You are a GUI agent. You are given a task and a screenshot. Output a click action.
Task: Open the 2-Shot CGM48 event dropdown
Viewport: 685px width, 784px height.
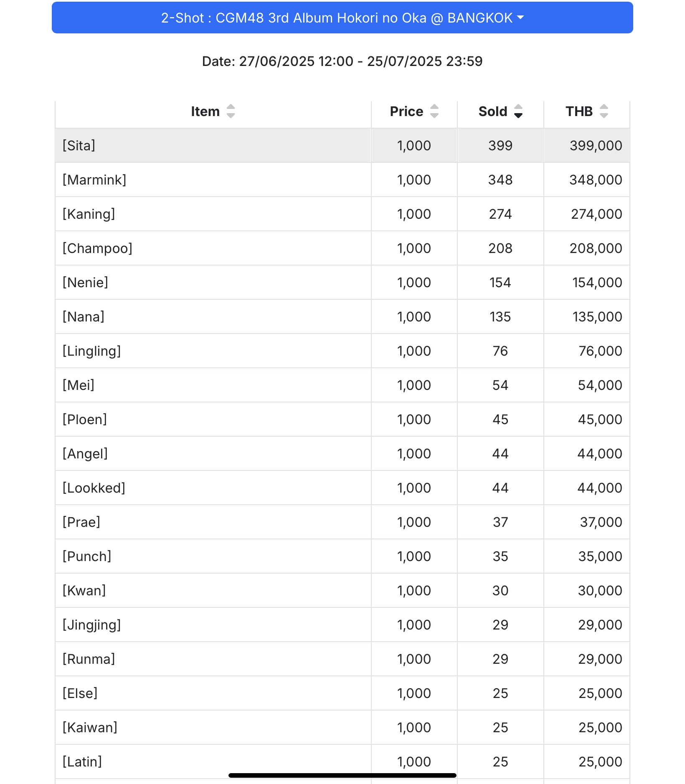(342, 18)
